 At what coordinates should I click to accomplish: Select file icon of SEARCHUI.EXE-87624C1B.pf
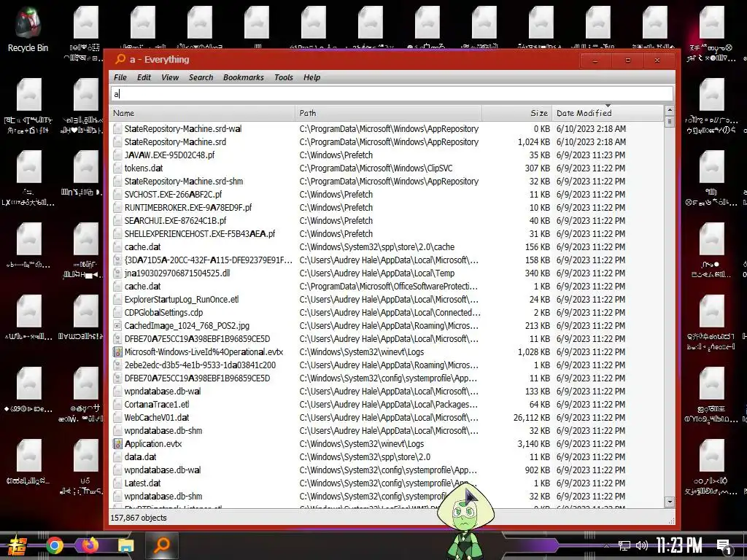coord(117,220)
